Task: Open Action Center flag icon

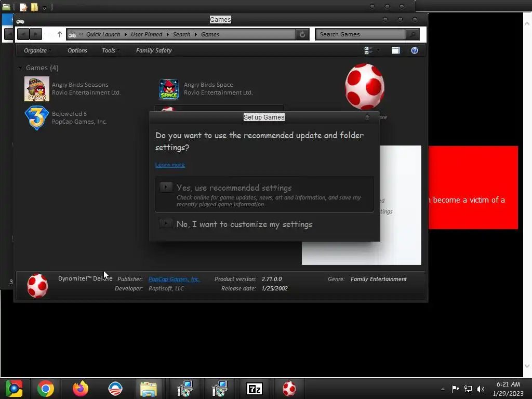Action: click(455, 389)
